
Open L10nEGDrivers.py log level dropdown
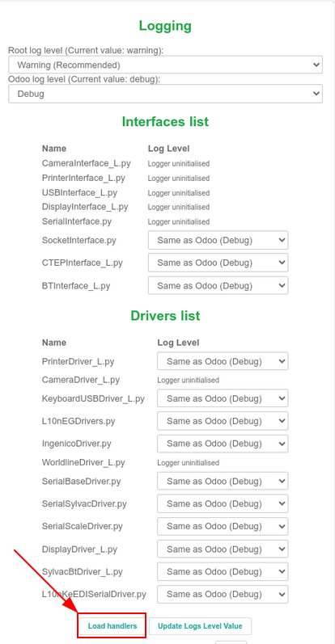coord(223,421)
